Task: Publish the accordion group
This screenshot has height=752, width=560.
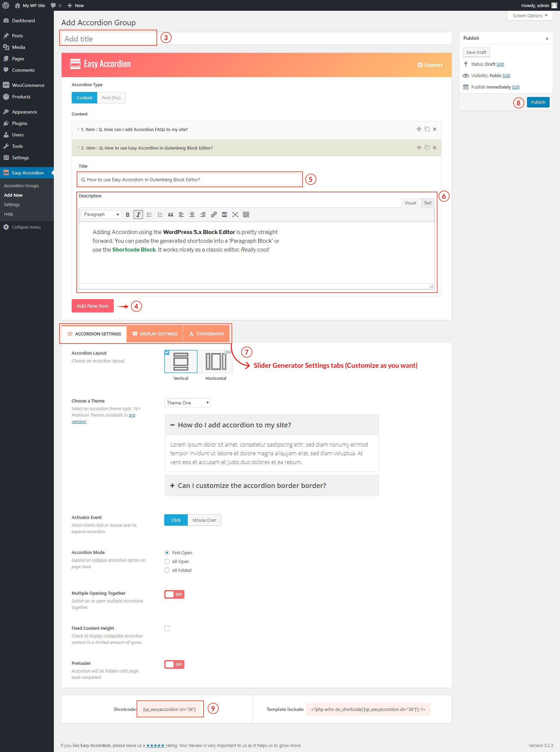Action: 538,102
